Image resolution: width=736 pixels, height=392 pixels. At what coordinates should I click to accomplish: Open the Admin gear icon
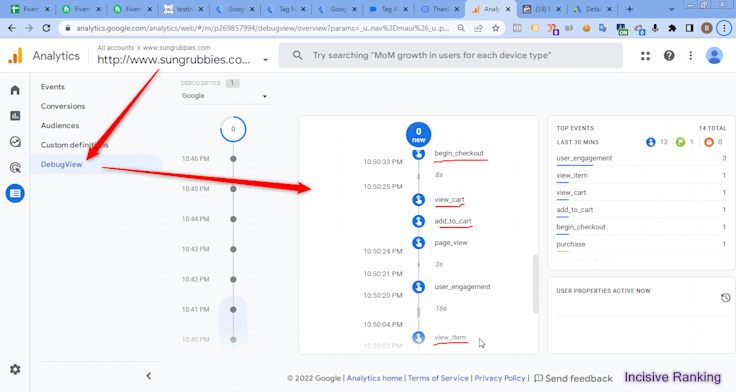(x=15, y=369)
